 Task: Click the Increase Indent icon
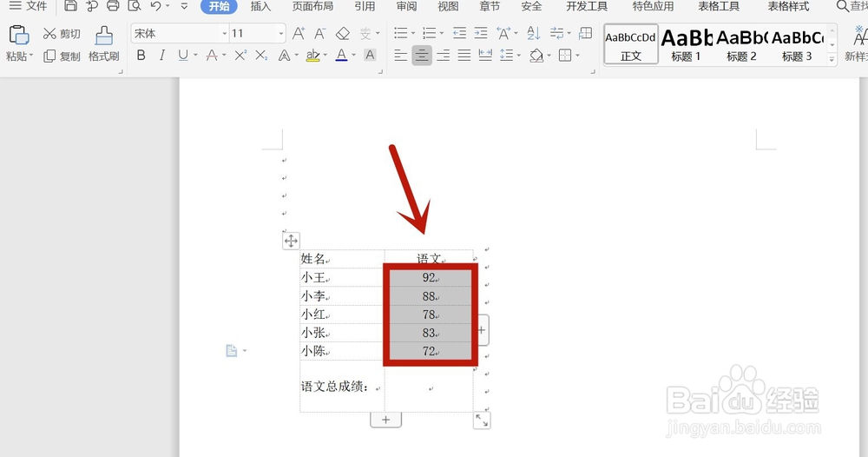(481, 33)
